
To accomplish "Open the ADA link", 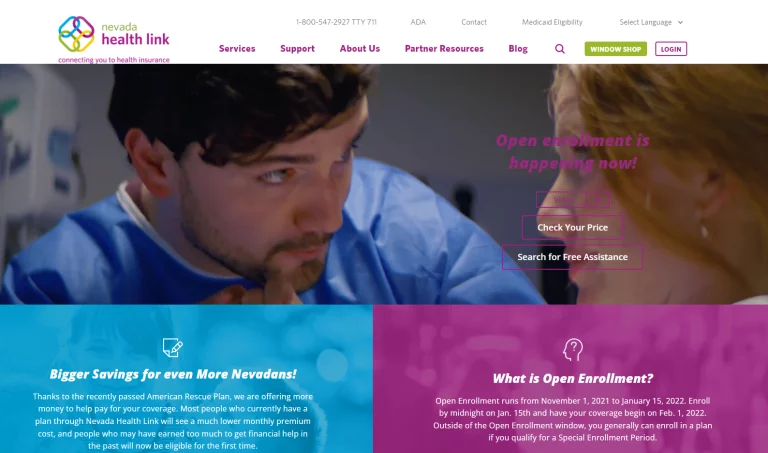I will coord(418,22).
